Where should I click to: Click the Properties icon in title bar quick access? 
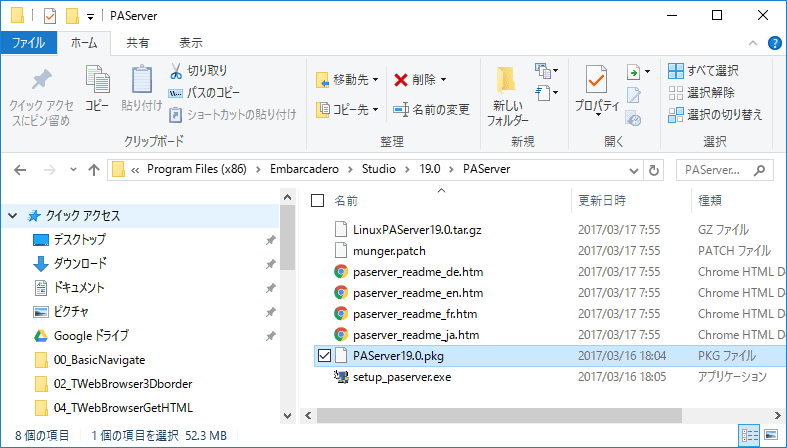(50, 16)
